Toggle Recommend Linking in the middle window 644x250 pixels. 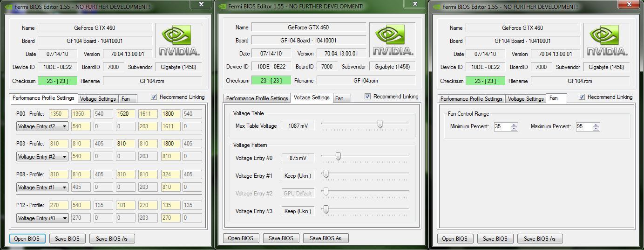368,97
